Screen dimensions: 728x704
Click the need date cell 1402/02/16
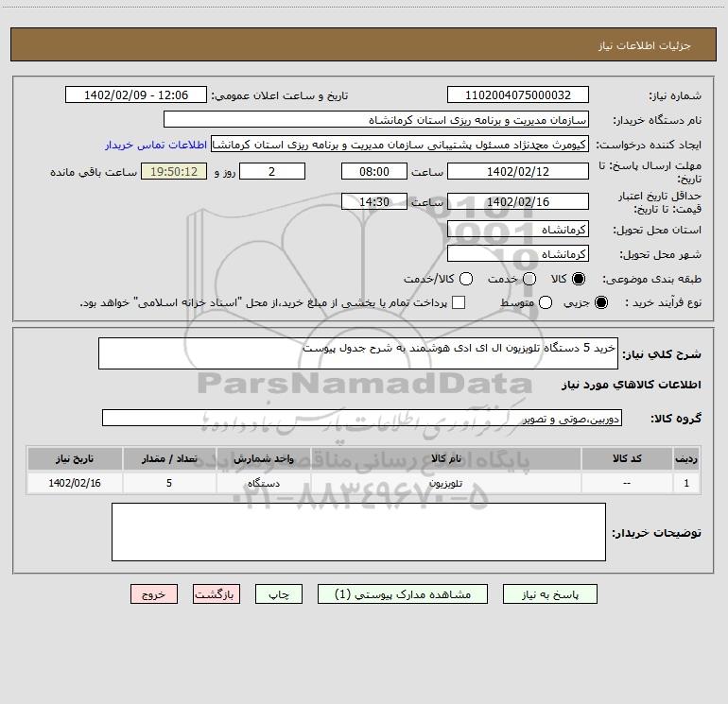75,483
